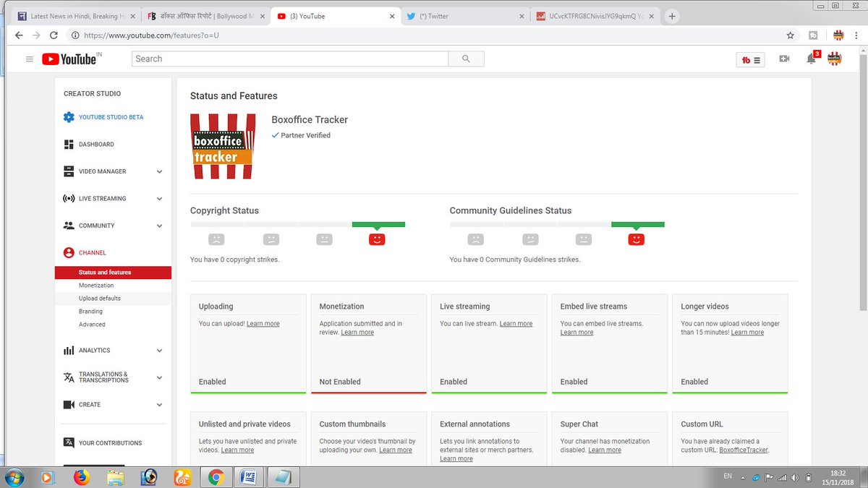
Task: Switch to the Twitter browser tab
Action: pyautogui.click(x=466, y=16)
